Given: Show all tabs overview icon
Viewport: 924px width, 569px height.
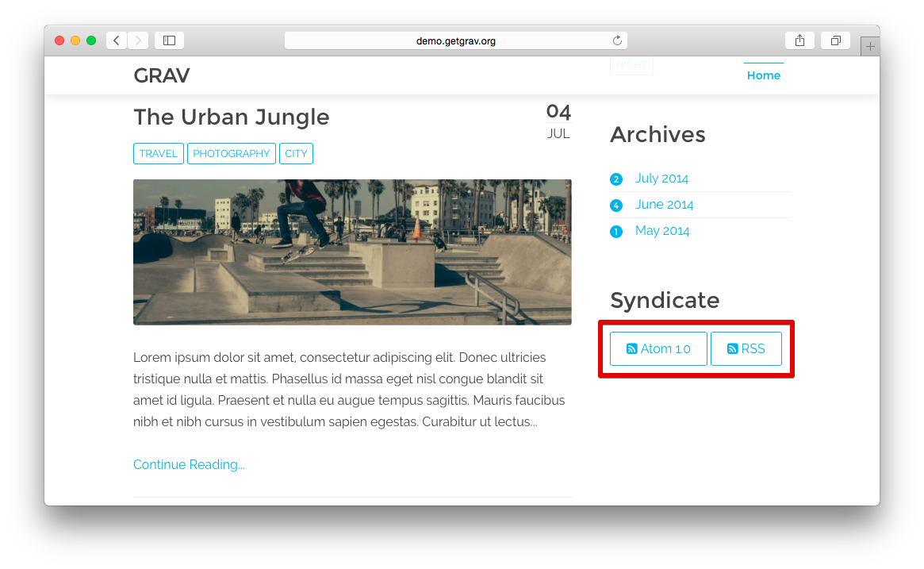Looking at the screenshot, I should pyautogui.click(x=835, y=40).
